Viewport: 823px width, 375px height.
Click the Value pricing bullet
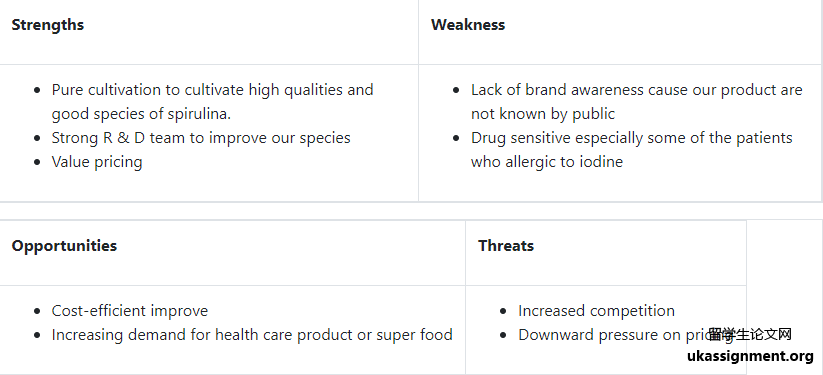[97, 162]
